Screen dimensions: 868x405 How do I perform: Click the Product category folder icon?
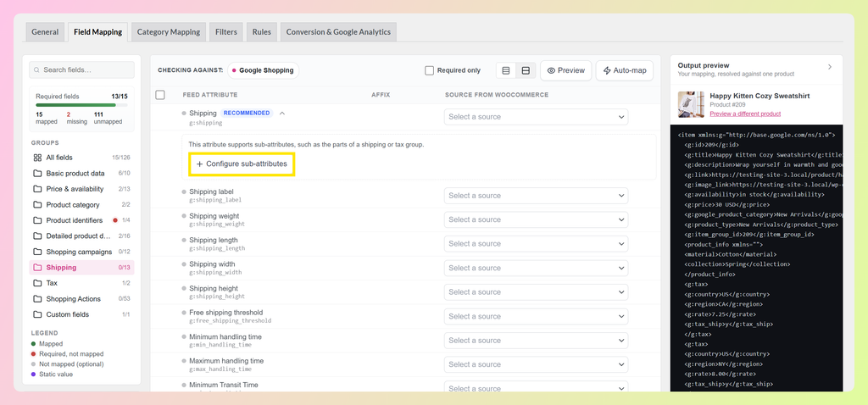(37, 205)
